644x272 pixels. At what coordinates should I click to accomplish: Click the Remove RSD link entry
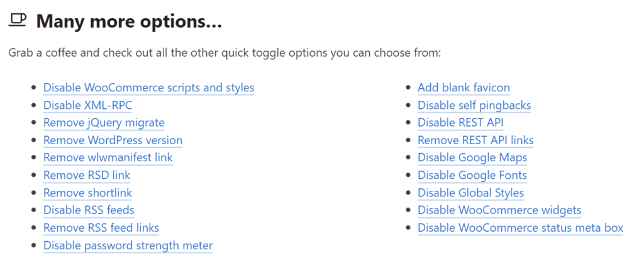tap(87, 175)
